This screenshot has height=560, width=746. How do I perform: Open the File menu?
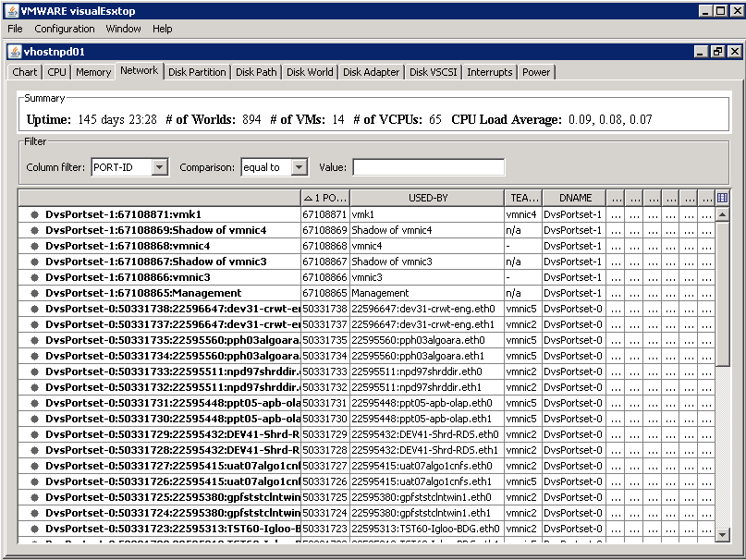[15, 29]
